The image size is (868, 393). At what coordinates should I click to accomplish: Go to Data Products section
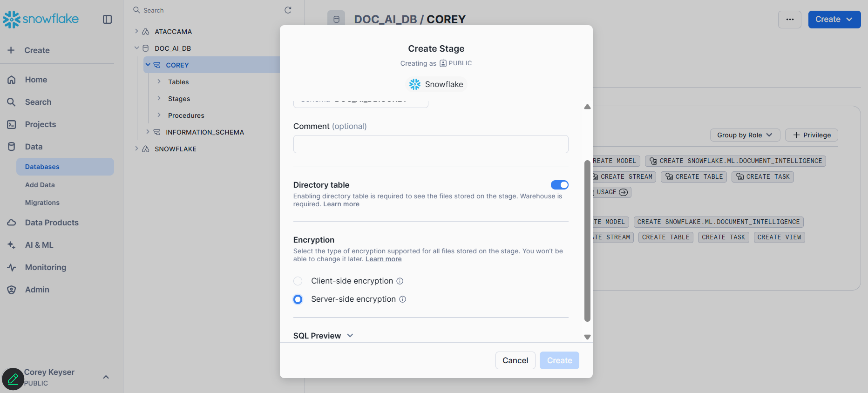(x=52, y=223)
